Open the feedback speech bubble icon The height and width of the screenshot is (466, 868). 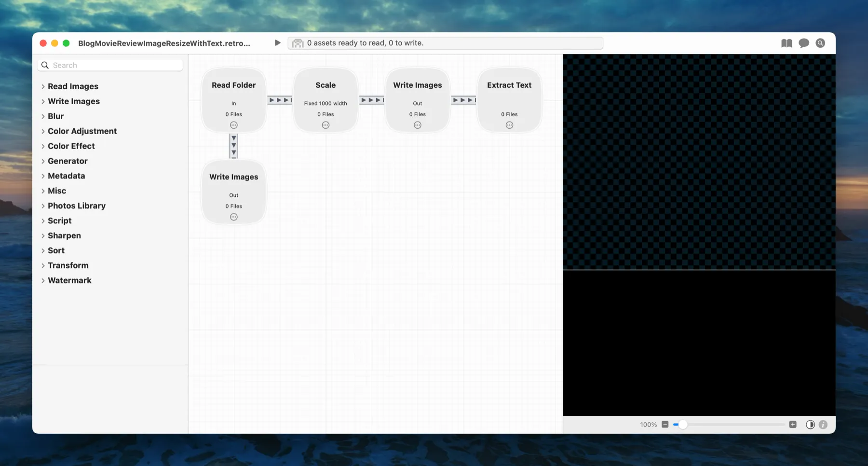pos(803,43)
